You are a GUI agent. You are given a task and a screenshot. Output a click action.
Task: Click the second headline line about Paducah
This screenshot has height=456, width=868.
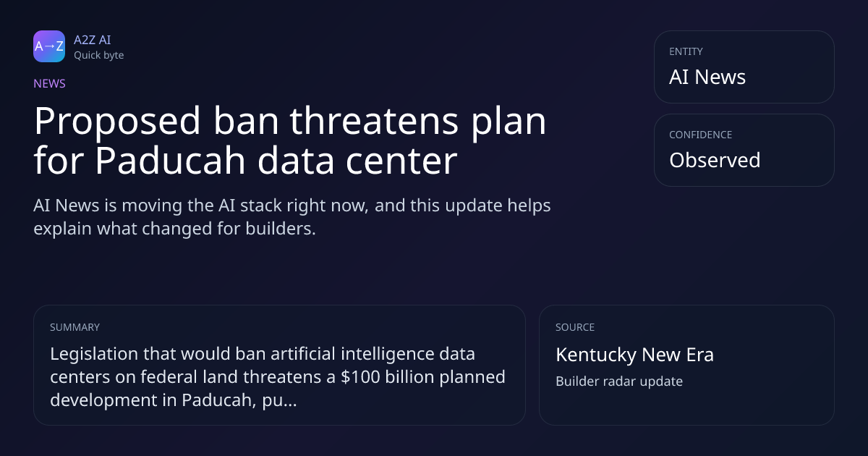tap(245, 161)
